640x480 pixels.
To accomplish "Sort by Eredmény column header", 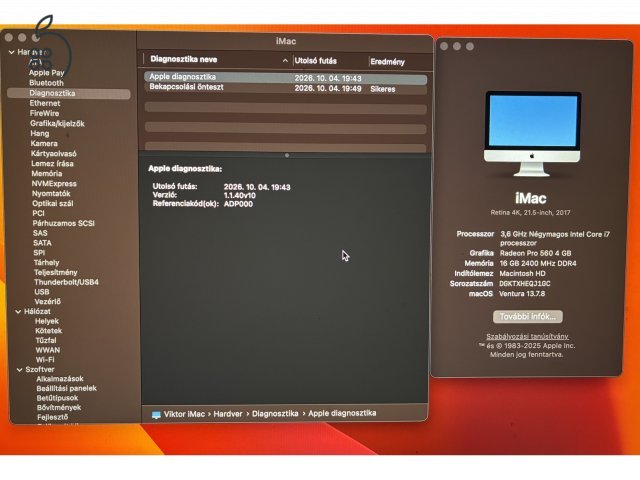I will [387, 62].
